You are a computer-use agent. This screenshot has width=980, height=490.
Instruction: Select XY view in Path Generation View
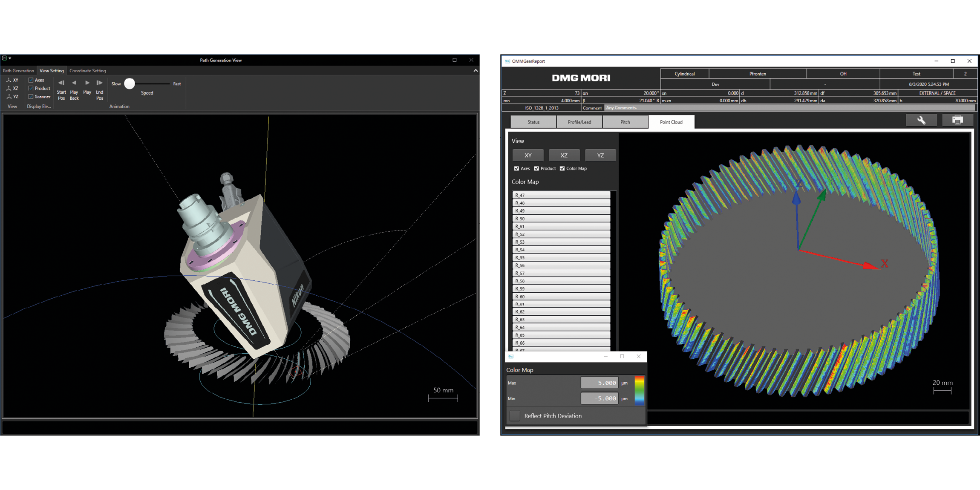[x=12, y=80]
